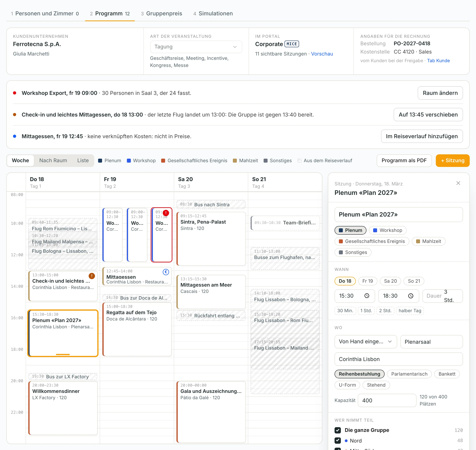
Task: Click the Mahlzeit legend color square
Action: 235,161
